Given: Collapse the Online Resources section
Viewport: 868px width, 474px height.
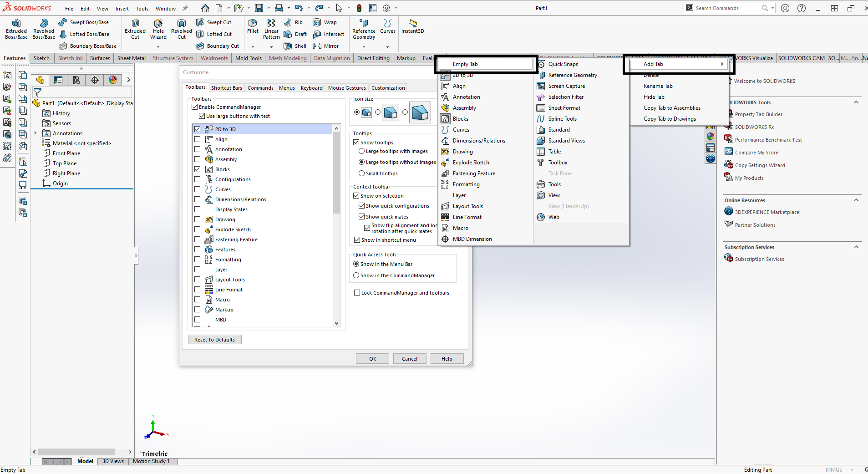Looking at the screenshot, I should (x=856, y=200).
